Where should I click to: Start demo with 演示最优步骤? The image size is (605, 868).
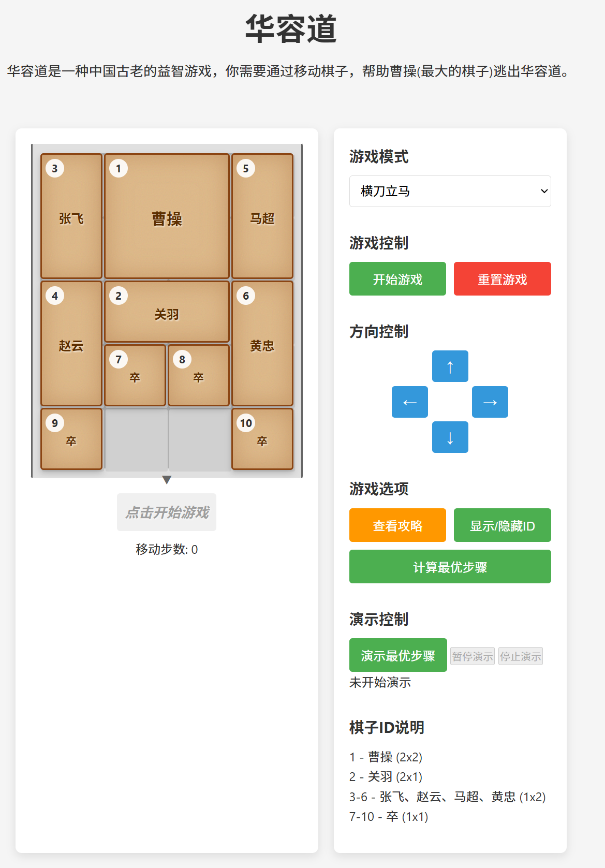click(397, 655)
